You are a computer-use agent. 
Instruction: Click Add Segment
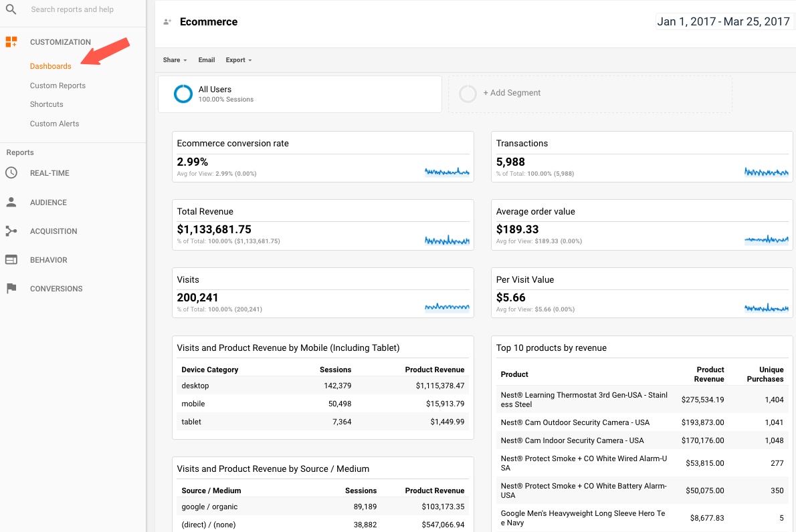(x=512, y=93)
